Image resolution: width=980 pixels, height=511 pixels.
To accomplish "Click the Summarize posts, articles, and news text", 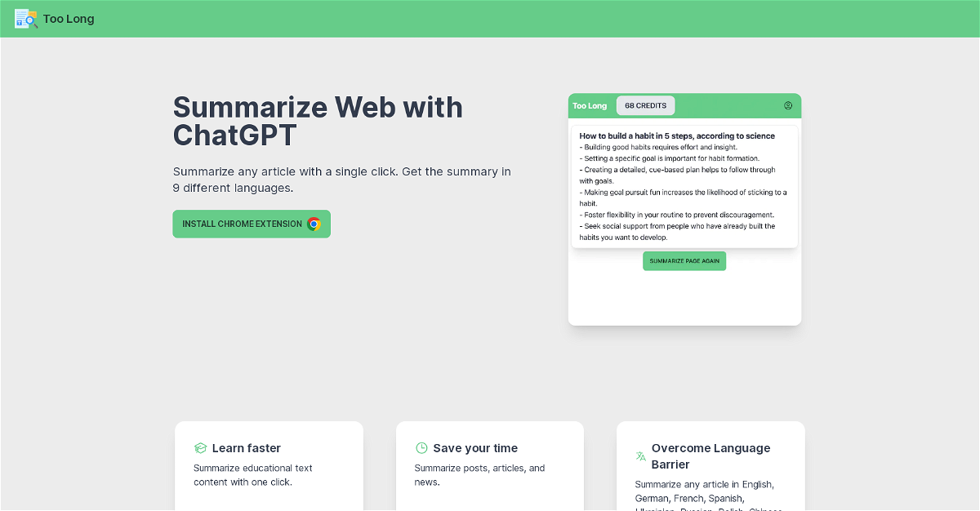I will coord(479,475).
